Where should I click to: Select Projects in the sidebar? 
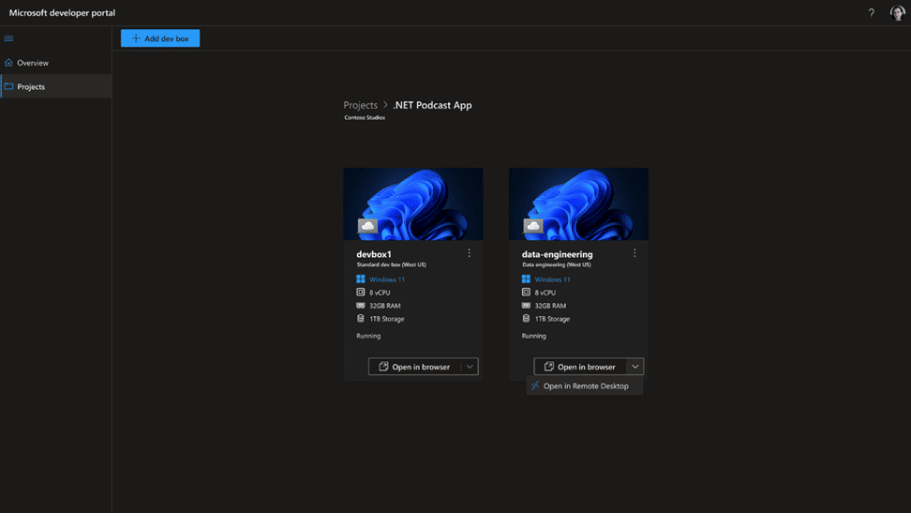[x=56, y=87]
